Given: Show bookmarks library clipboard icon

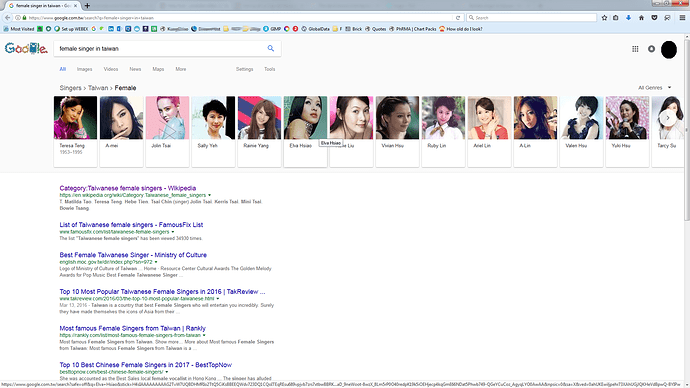Looking at the screenshot, I should 616,18.
